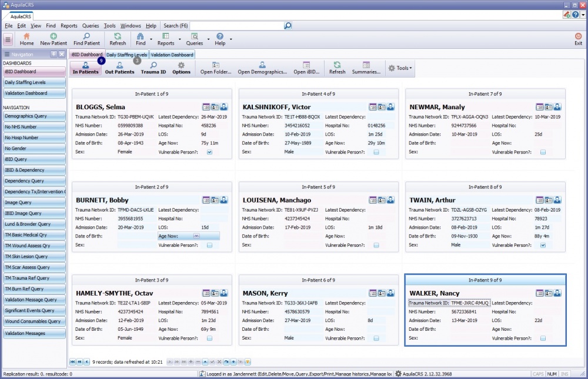Open the Queries toolbar dropdown arrow

[x=208, y=40]
